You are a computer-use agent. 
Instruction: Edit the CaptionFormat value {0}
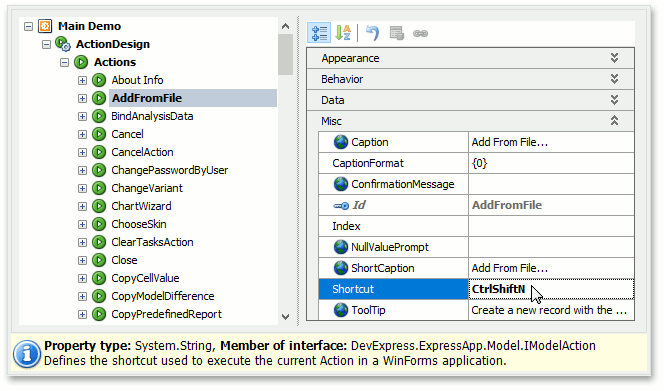click(x=551, y=163)
